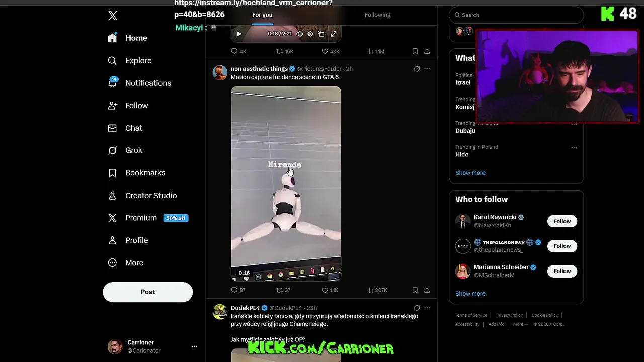Open more options on the DudekPL4 post
This screenshot has height=362, width=644.
pos(427,308)
